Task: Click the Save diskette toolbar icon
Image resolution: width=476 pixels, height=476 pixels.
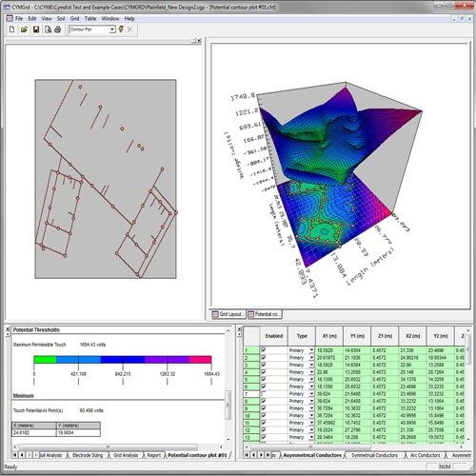Action: point(36,30)
